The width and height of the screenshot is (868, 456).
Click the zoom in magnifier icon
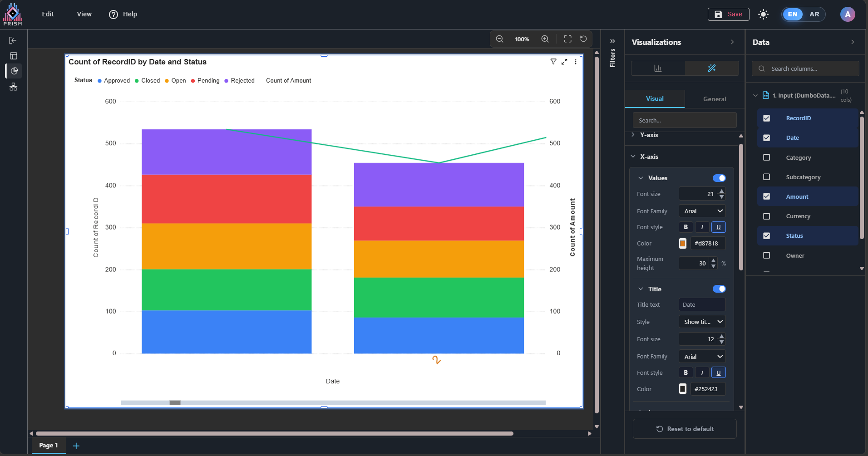click(x=545, y=39)
